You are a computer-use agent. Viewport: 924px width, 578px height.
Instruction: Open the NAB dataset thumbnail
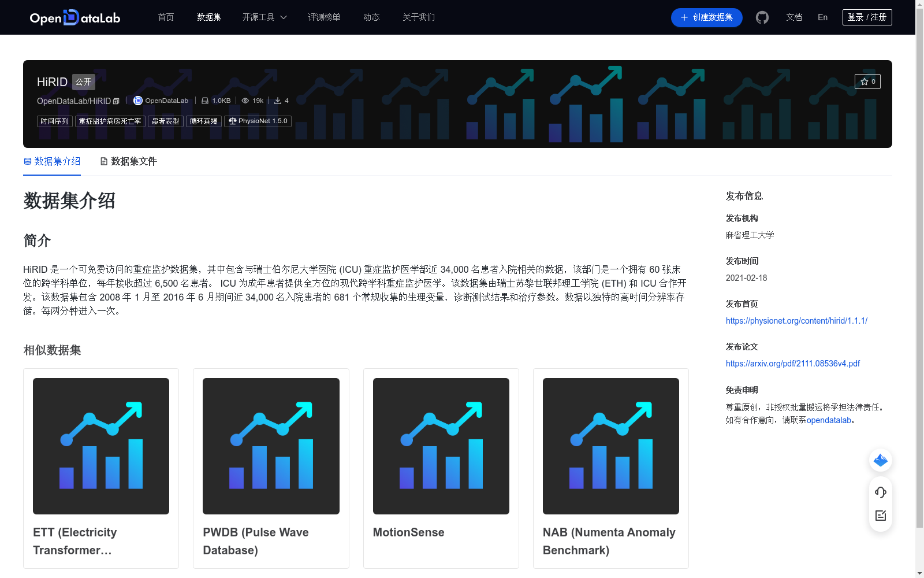[611, 446]
